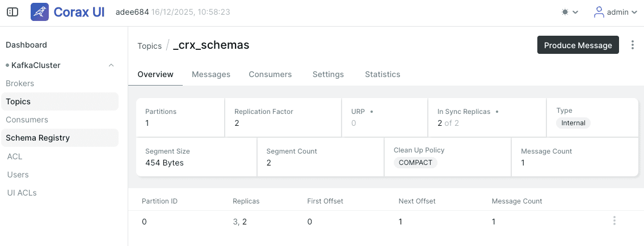Click the admin user avatar icon
Image resolution: width=644 pixels, height=246 pixels.
[599, 12]
